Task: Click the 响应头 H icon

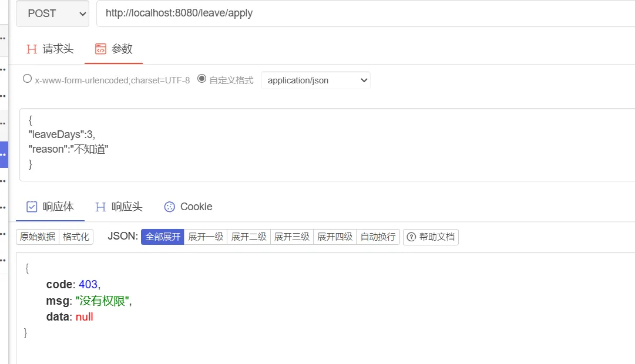Action: tap(100, 207)
